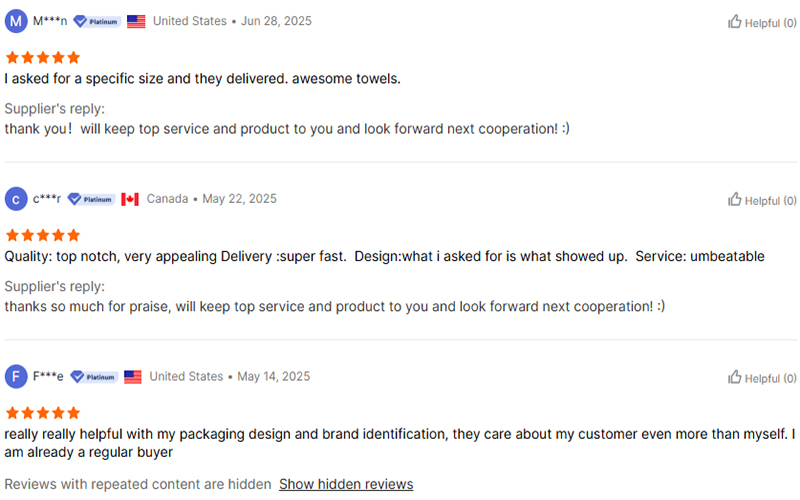
Task: Click c***r's round avatar icon
Action: pos(16,199)
